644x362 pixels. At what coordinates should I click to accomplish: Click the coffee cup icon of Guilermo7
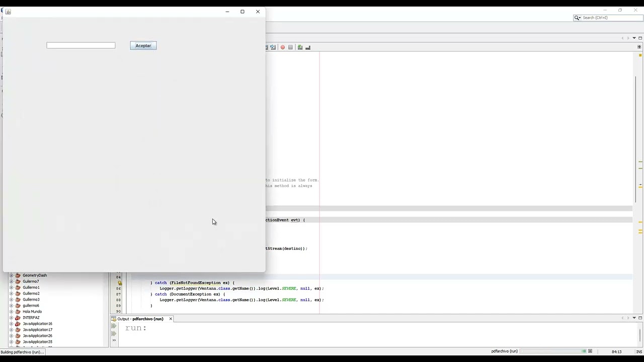[18, 282]
